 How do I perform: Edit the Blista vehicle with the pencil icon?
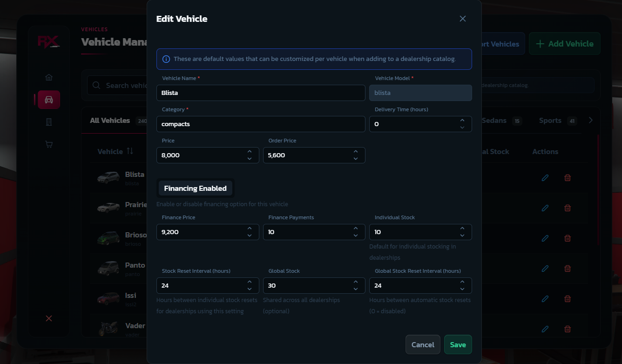[x=545, y=178]
